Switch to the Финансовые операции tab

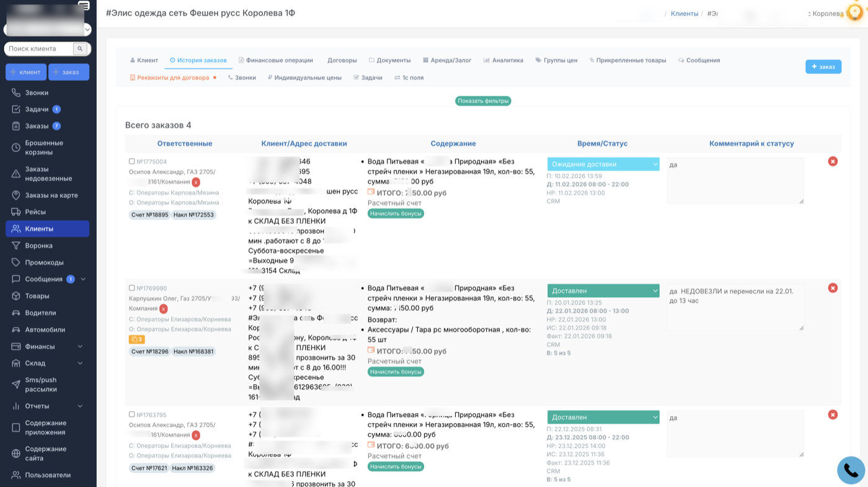275,60
